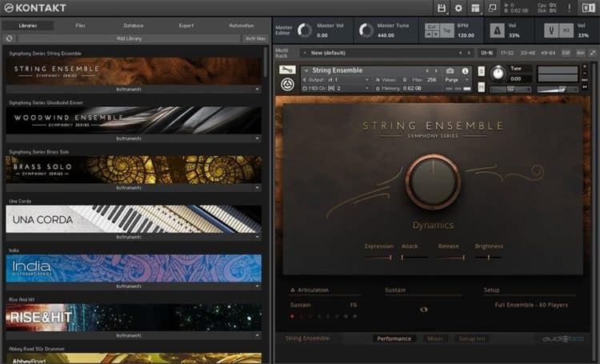
Task: Click the BPM value 120.00
Action: coord(466,35)
